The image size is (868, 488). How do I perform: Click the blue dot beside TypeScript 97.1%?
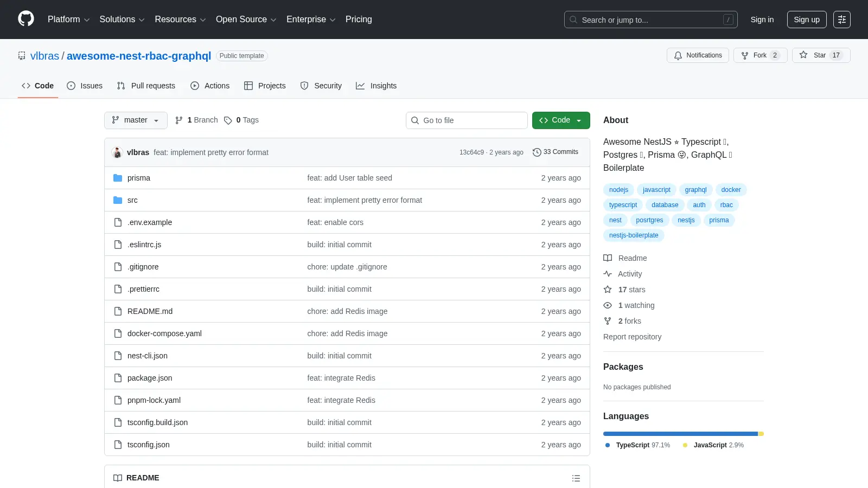608,445
